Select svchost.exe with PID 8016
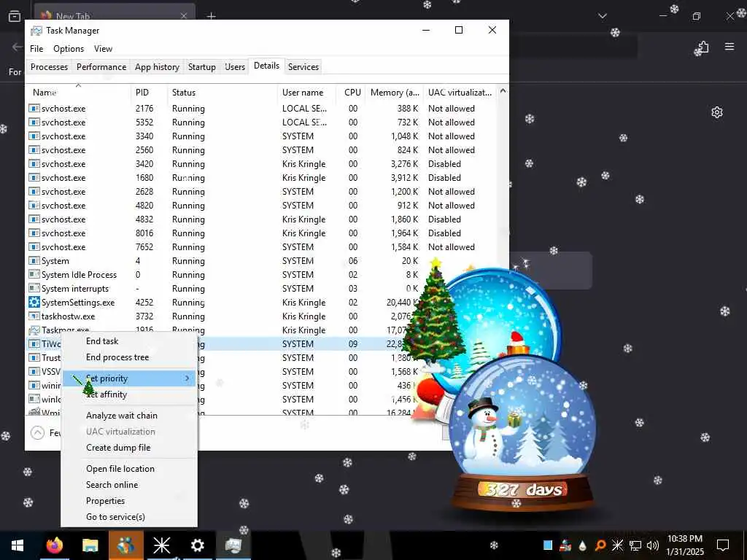The height and width of the screenshot is (560, 747). pos(262,233)
